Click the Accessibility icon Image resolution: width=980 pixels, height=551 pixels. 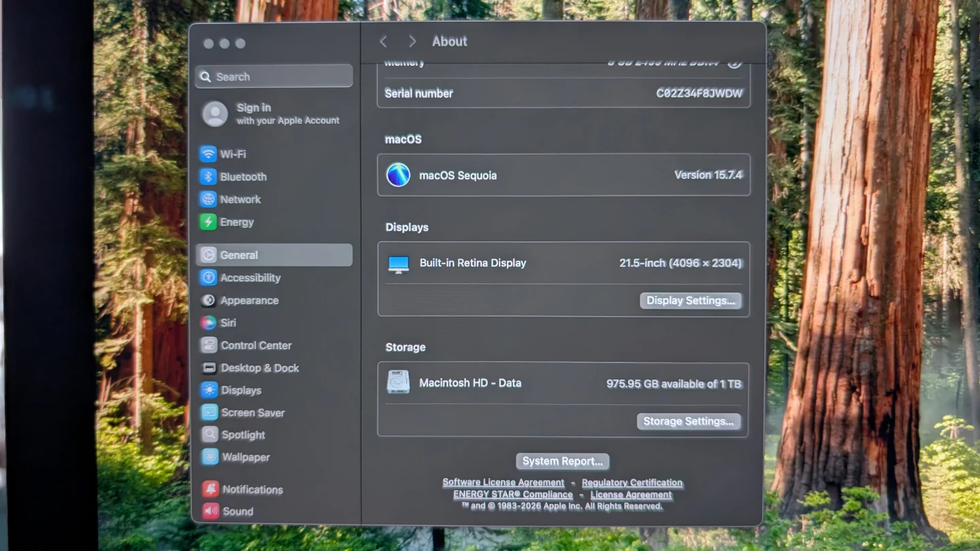209,278
